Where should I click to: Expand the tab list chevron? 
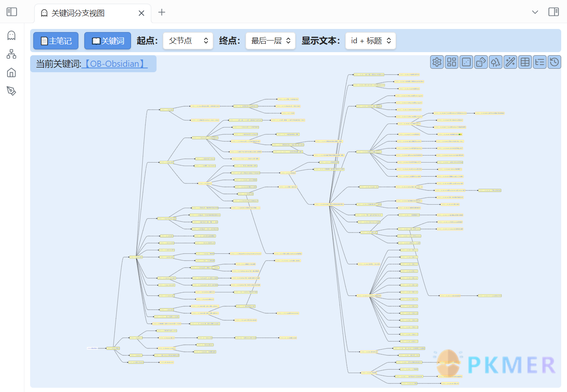(x=535, y=12)
